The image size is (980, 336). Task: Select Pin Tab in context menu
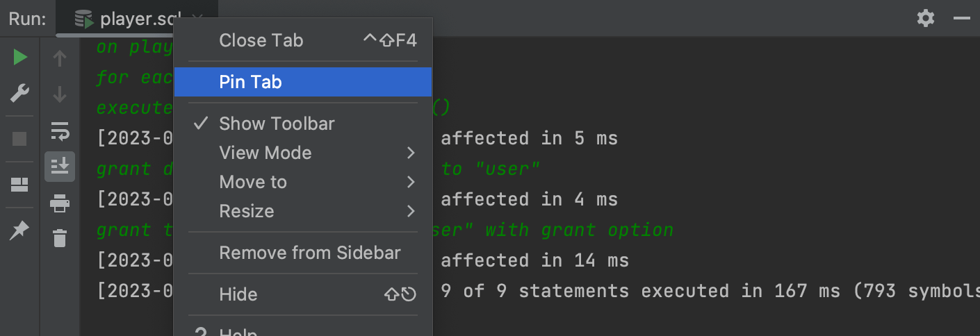click(303, 82)
